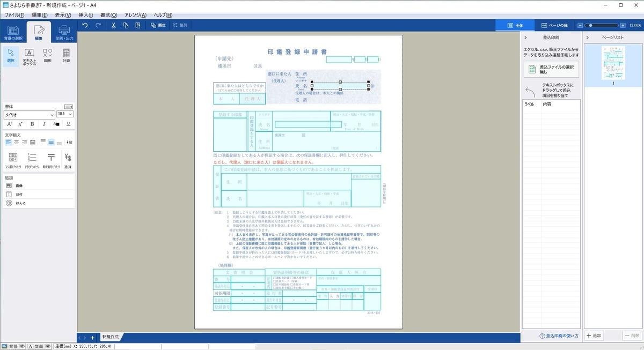Toggle 文面 layer visibility eye
The width and height of the screenshot is (644, 350).
pyautogui.click(x=48, y=346)
